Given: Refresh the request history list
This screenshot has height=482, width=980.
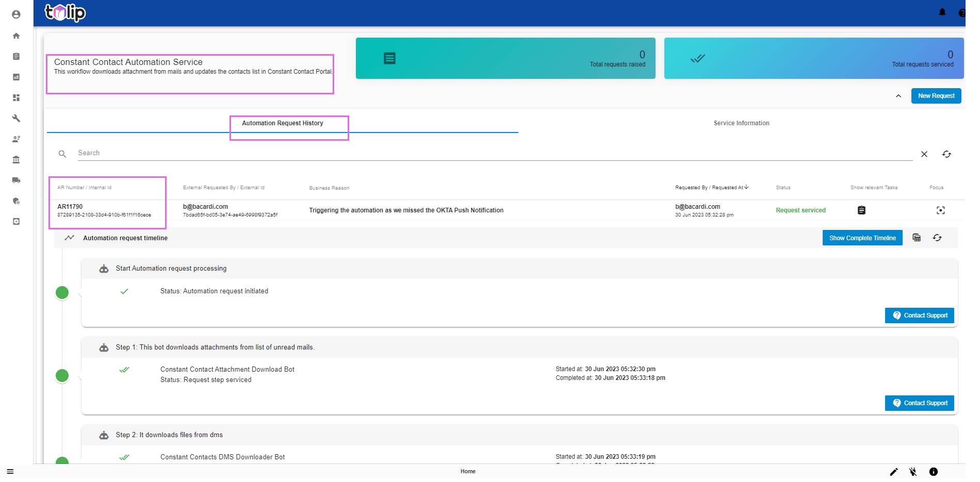Looking at the screenshot, I should 946,154.
